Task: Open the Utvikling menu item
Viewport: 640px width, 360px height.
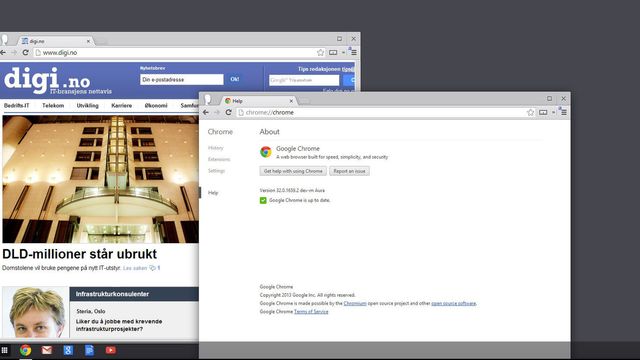Action: (x=88, y=105)
